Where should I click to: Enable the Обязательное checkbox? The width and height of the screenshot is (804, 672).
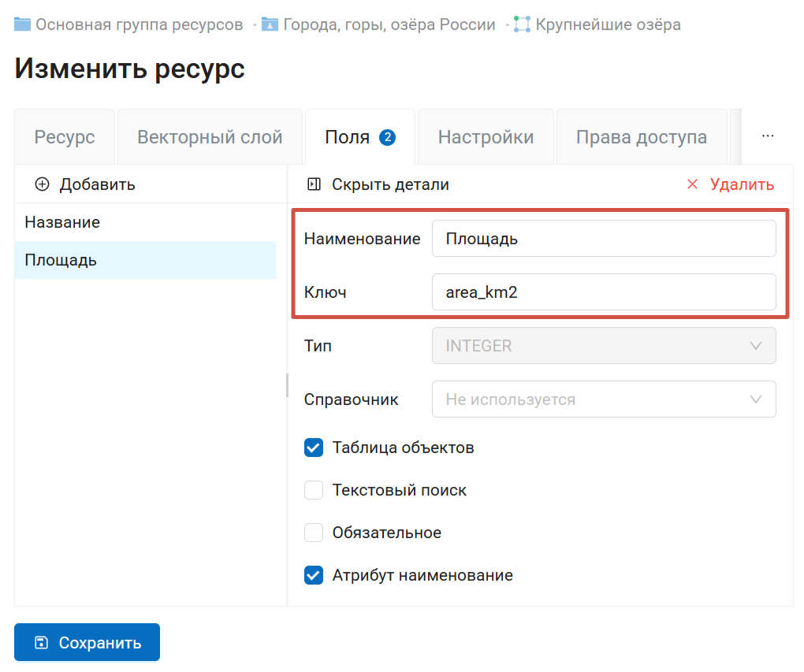(x=314, y=533)
